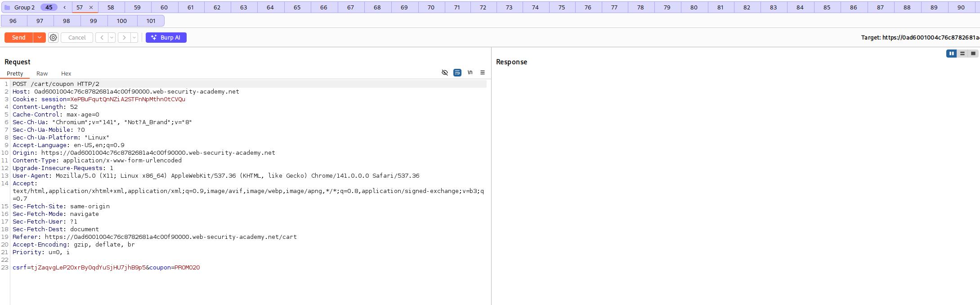The height and width of the screenshot is (305, 980).
Task: Click coupon value PROMO20 in body
Action: click(x=187, y=268)
